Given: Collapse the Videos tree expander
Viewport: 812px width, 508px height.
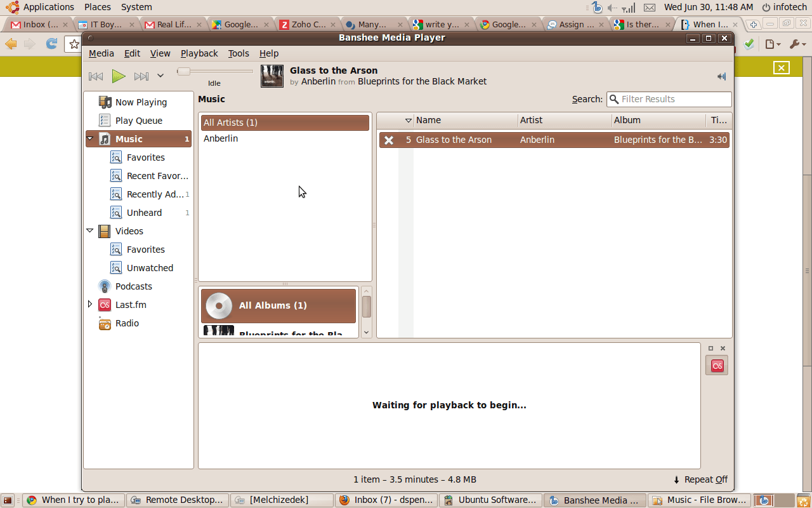Looking at the screenshot, I should [89, 231].
